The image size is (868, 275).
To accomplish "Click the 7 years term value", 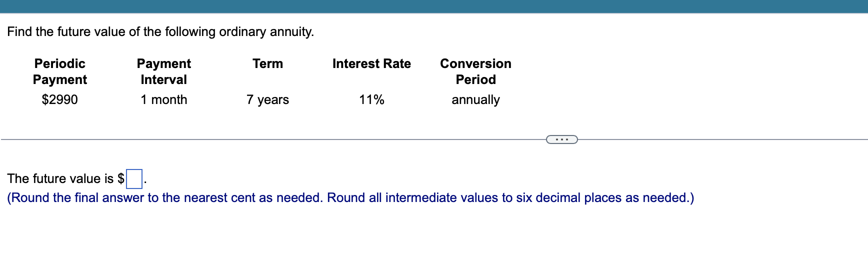I will 268,99.
